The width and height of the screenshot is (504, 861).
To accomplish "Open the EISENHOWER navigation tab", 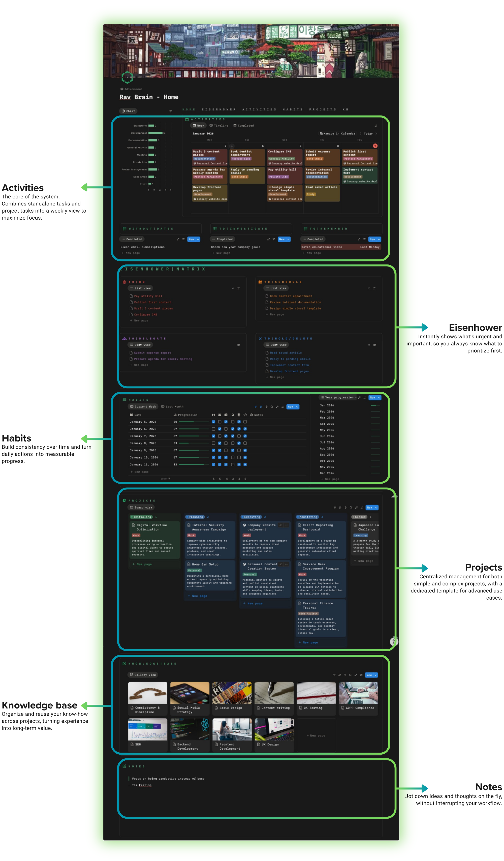I will tap(218, 110).
